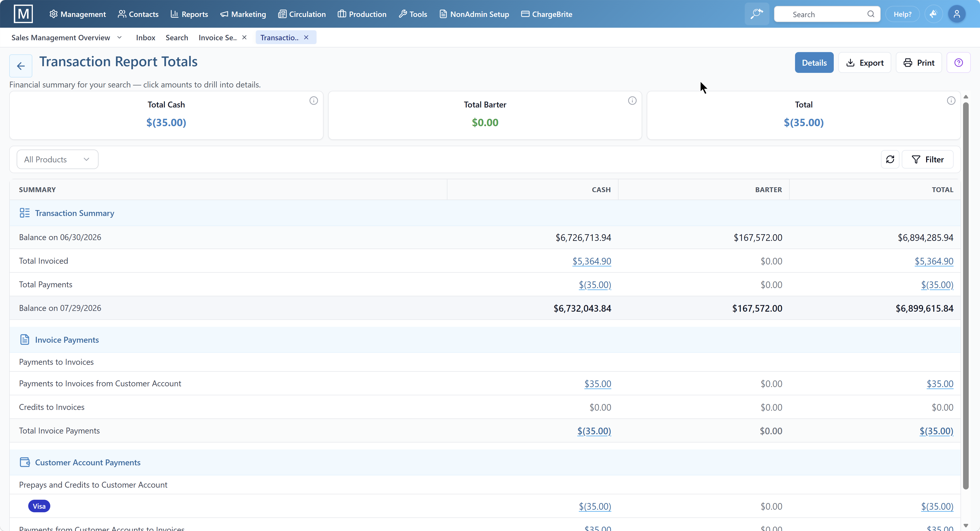Select the Balance on 07/29/2026 row label

60,308
